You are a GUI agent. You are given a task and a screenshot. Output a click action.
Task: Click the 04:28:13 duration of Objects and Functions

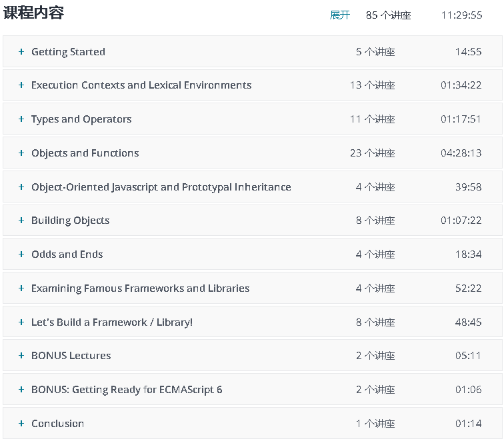click(461, 153)
